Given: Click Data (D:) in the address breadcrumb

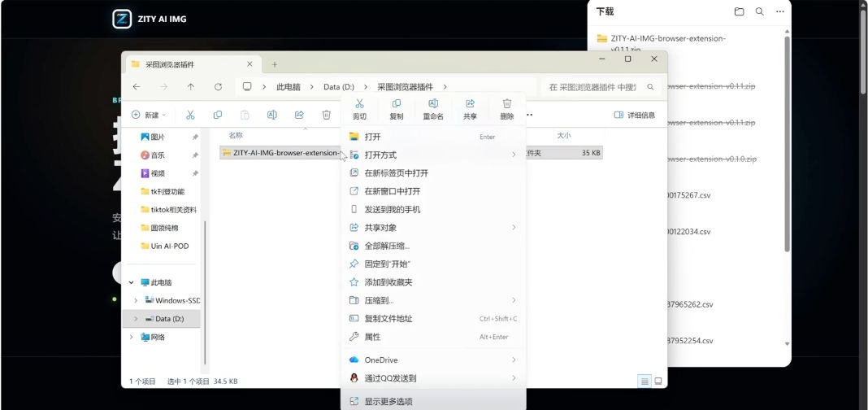Looking at the screenshot, I should [339, 87].
